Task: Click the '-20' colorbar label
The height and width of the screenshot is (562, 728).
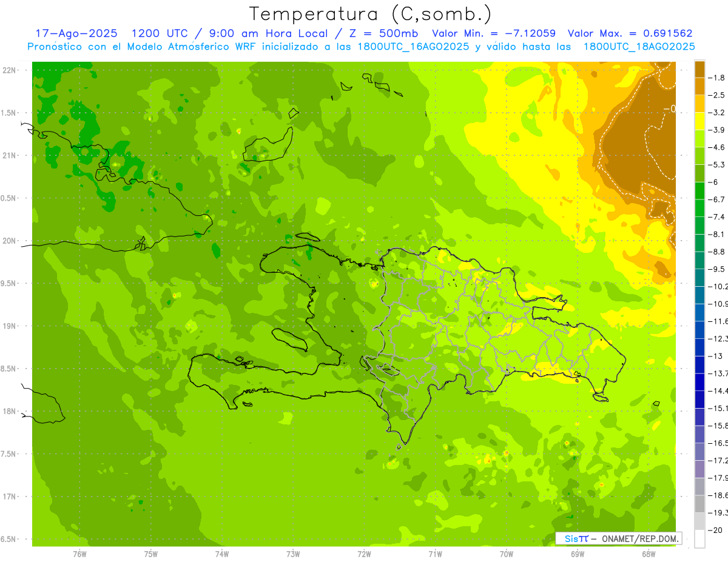Action: [716, 530]
